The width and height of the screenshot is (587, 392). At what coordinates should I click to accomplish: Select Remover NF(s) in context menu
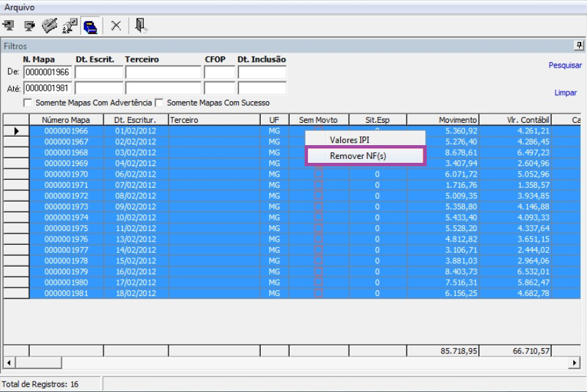click(x=358, y=156)
